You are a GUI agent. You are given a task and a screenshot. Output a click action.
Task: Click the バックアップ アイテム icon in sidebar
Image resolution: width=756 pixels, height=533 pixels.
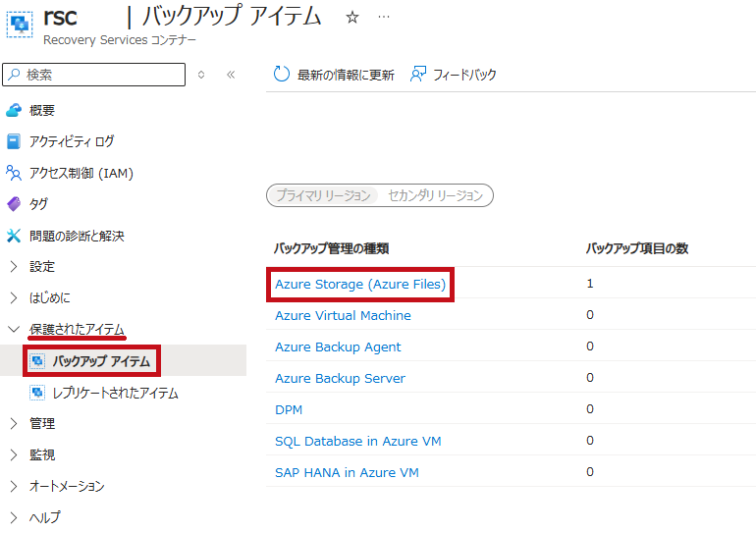pyautogui.click(x=37, y=360)
